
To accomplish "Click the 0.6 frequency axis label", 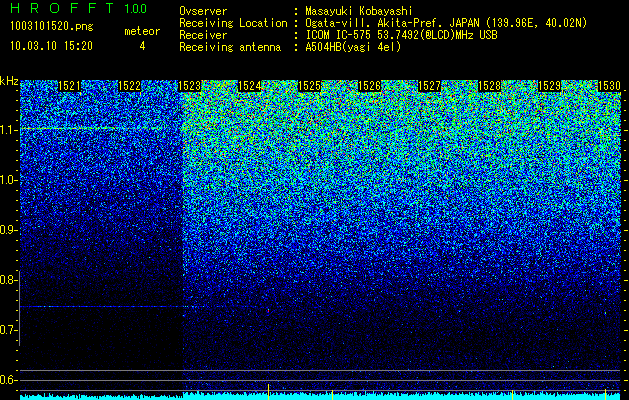I will click(7, 380).
